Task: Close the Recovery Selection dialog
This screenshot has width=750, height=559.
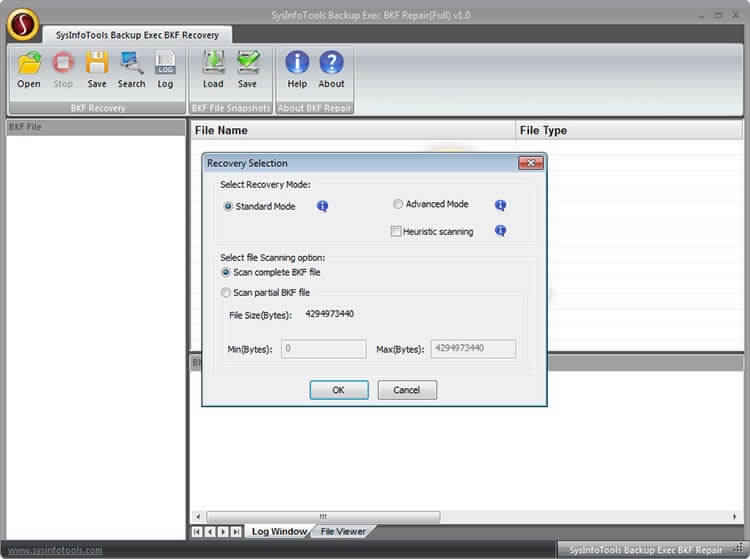Action: tap(531, 163)
